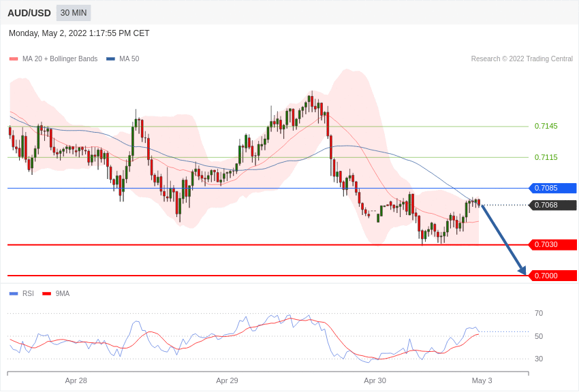The width and height of the screenshot is (579, 392).
Task: Click the MA 20 + Bollinger Bands legend label
Action: (60, 59)
